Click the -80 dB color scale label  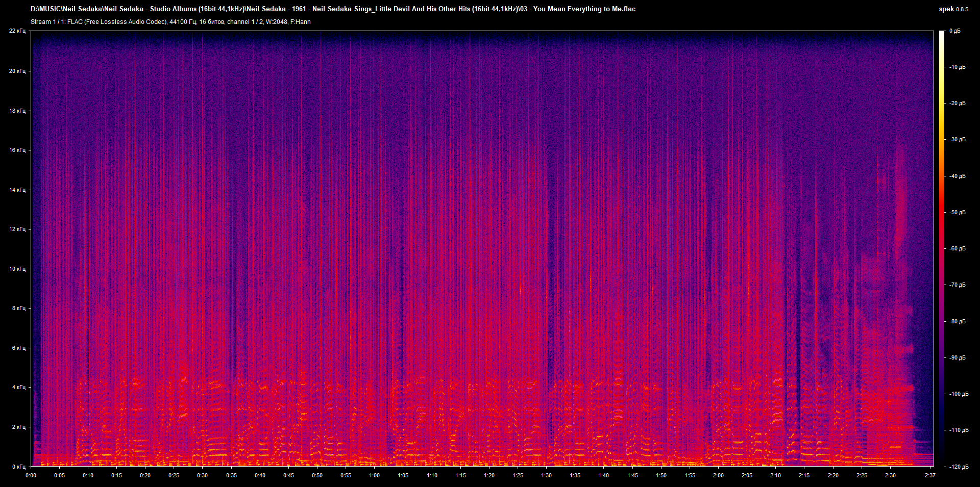pos(957,321)
